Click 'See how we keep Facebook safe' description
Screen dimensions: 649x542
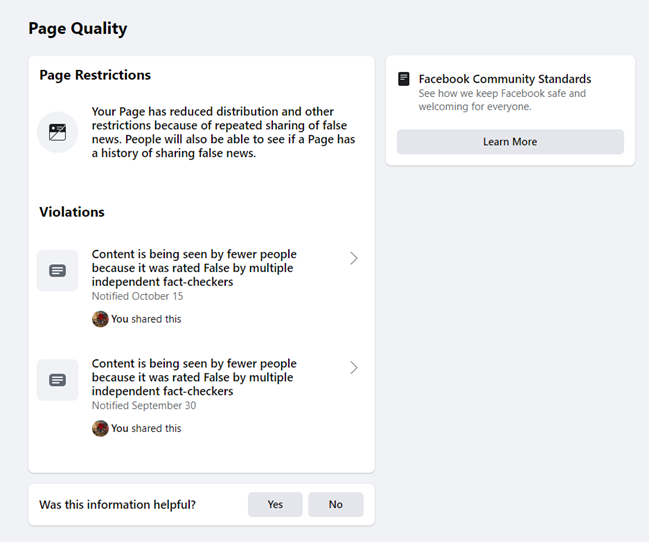tap(502, 100)
